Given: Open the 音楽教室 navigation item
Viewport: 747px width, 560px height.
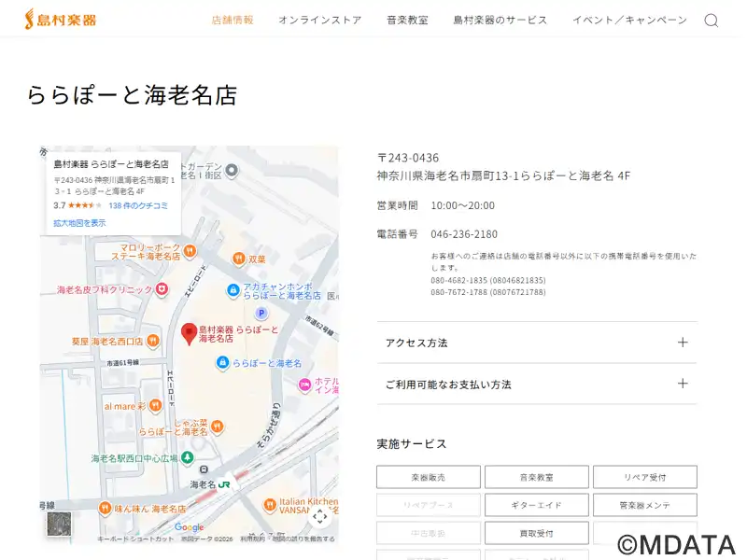Looking at the screenshot, I should coord(407,20).
